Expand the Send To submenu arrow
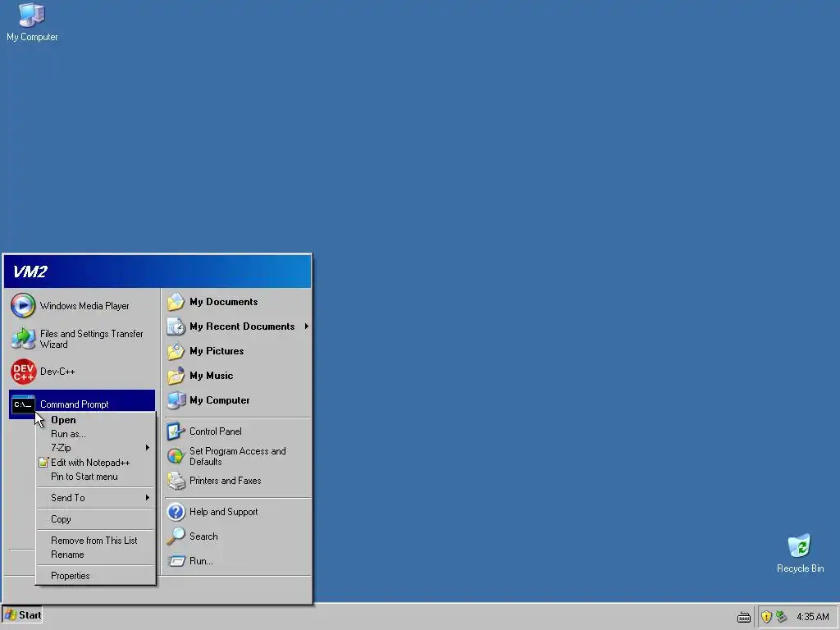 click(148, 498)
